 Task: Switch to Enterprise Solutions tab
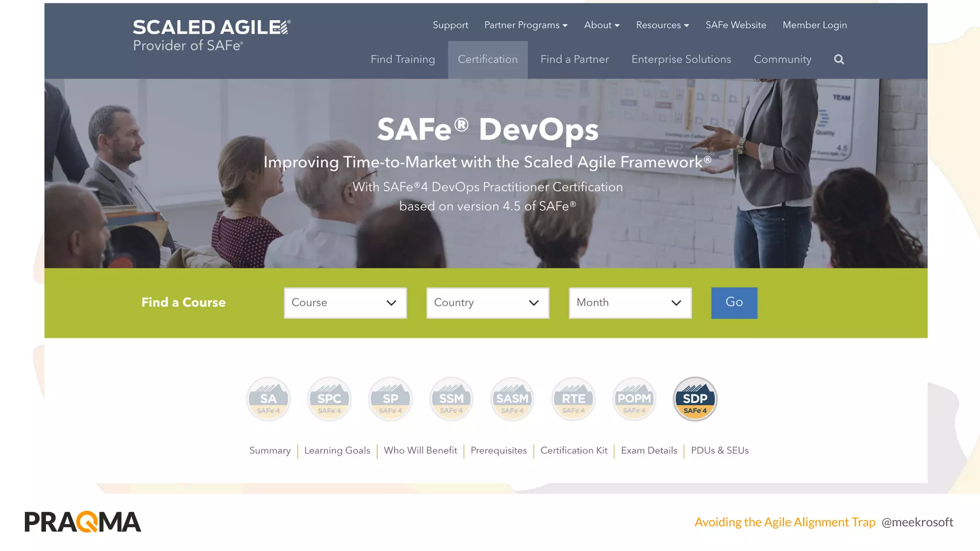click(x=681, y=59)
